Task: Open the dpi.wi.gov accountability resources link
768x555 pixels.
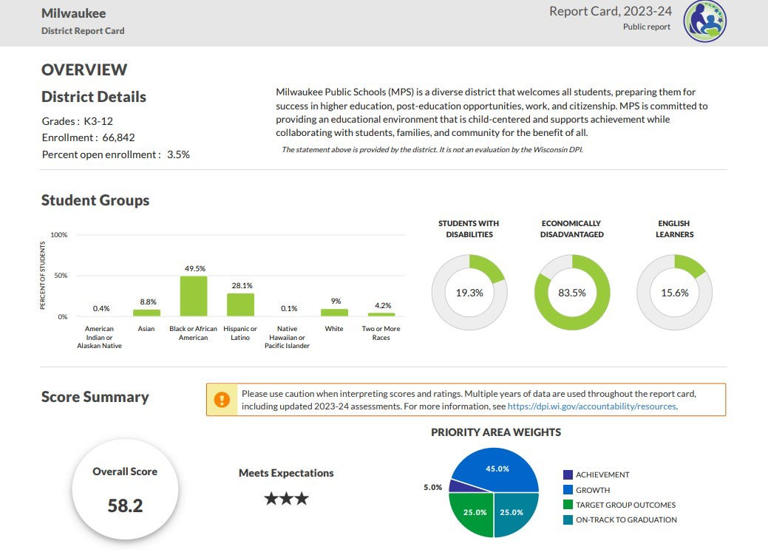Action: point(592,407)
